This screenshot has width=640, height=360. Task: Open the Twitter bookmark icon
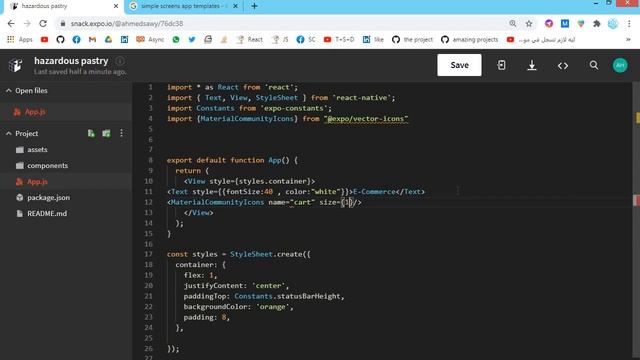[192, 40]
